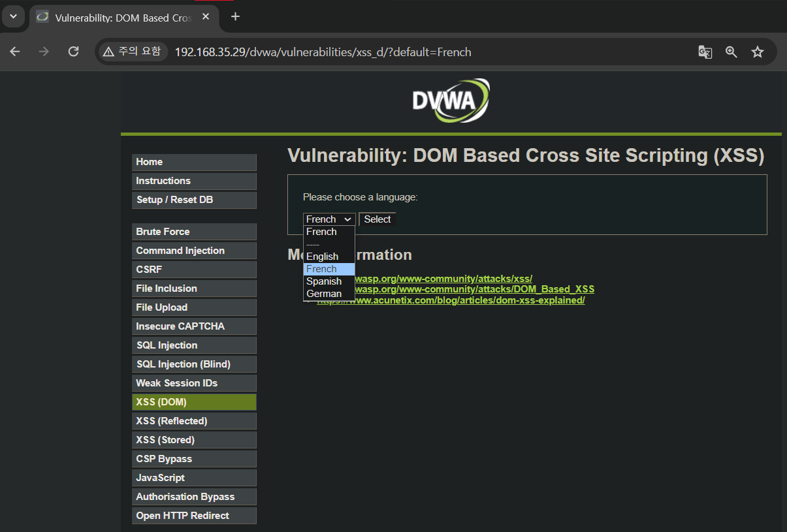Choose German in the language list
The height and width of the screenshot is (532, 787).
[329, 294]
